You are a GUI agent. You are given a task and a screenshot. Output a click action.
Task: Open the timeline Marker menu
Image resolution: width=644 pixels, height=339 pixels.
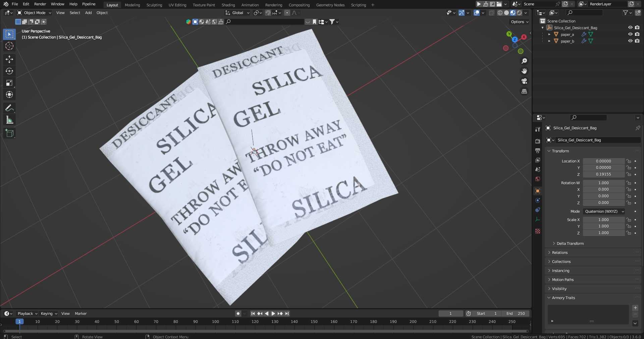pos(80,314)
